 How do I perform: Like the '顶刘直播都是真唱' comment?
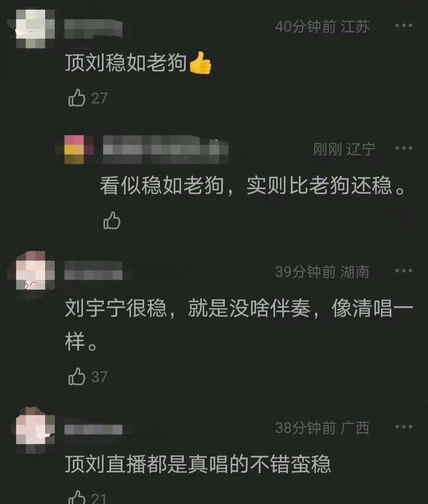point(77,497)
